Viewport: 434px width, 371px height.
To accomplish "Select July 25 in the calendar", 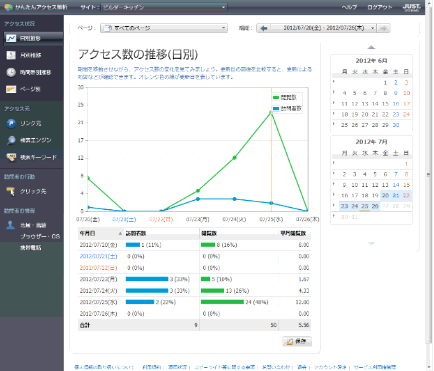I will pyautogui.click(x=365, y=206).
